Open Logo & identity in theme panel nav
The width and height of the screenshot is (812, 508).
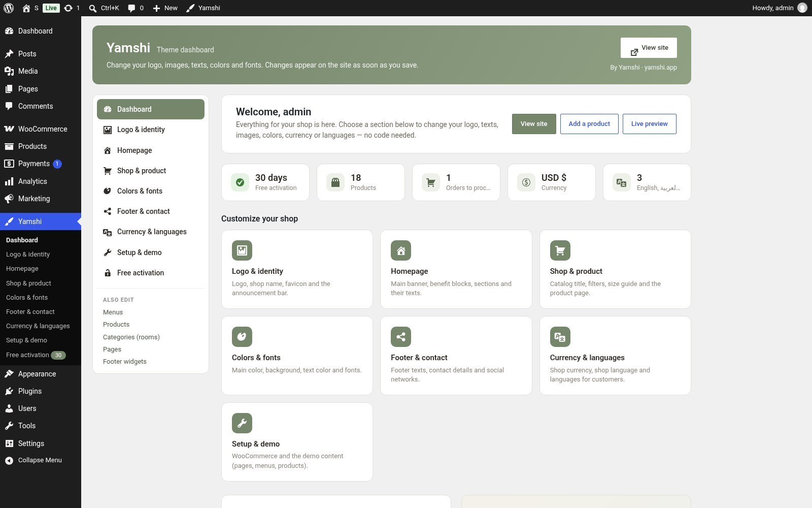151,130
